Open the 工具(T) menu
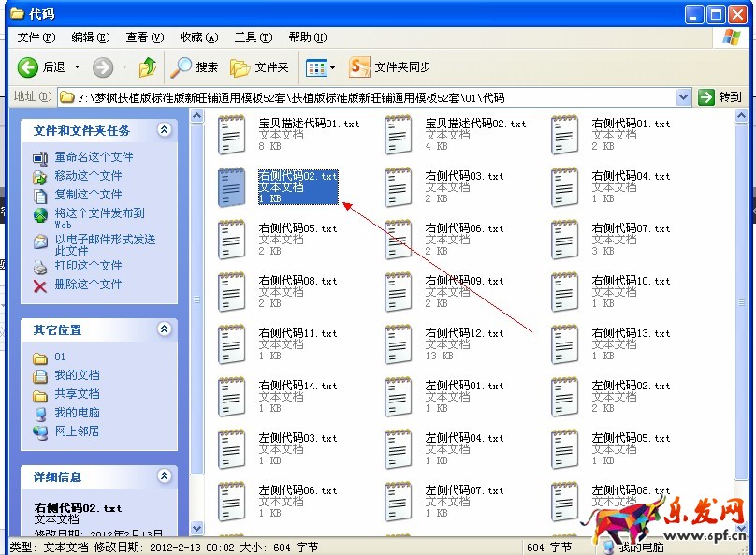 [252, 37]
